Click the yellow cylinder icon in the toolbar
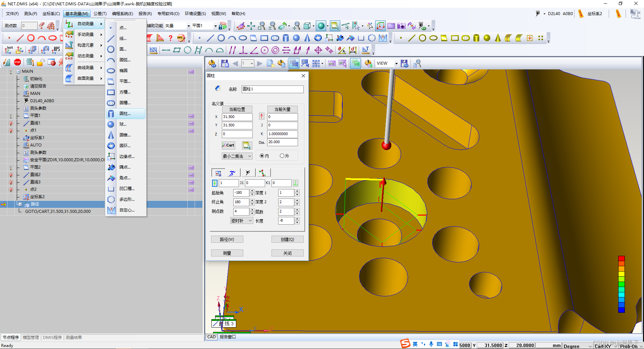This screenshot has height=349, width=644. tap(476, 38)
